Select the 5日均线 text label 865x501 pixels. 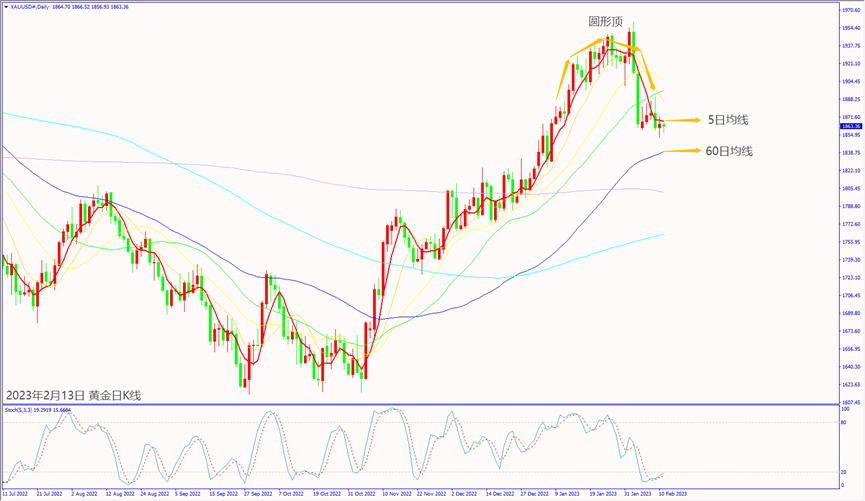pos(727,120)
